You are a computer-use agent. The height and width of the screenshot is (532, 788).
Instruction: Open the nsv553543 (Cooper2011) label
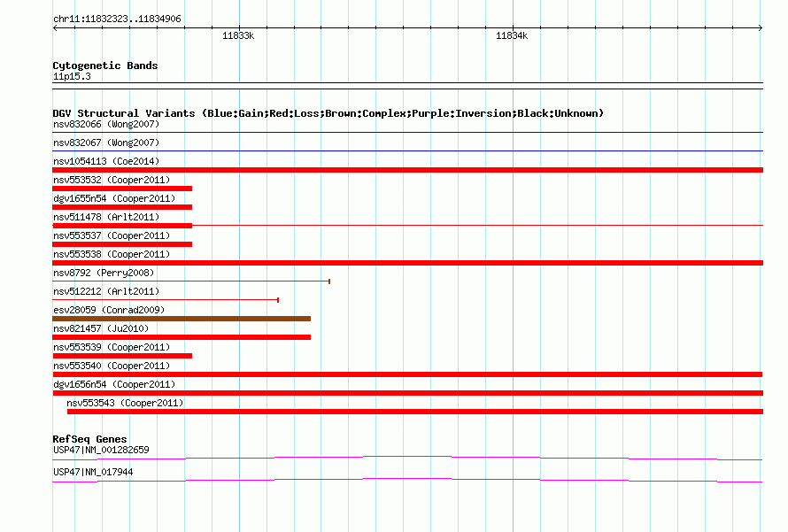pyautogui.click(x=125, y=403)
